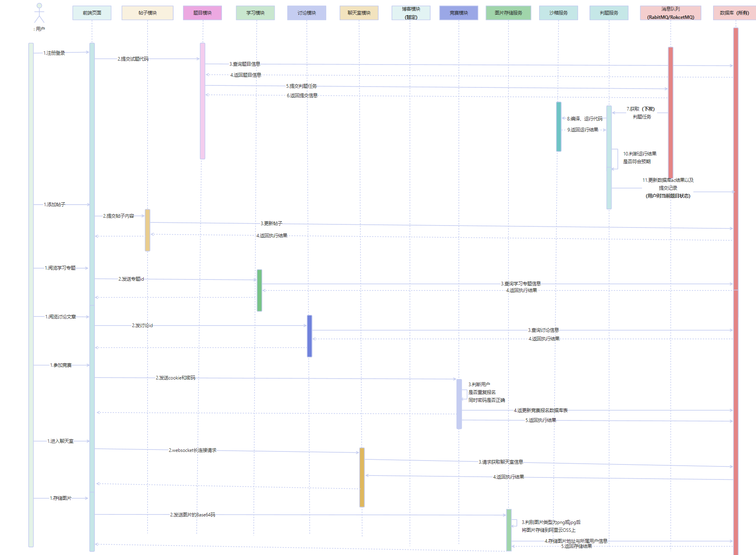Select the 沙箱服务 header box
The width and height of the screenshot is (756, 555).
(558, 13)
